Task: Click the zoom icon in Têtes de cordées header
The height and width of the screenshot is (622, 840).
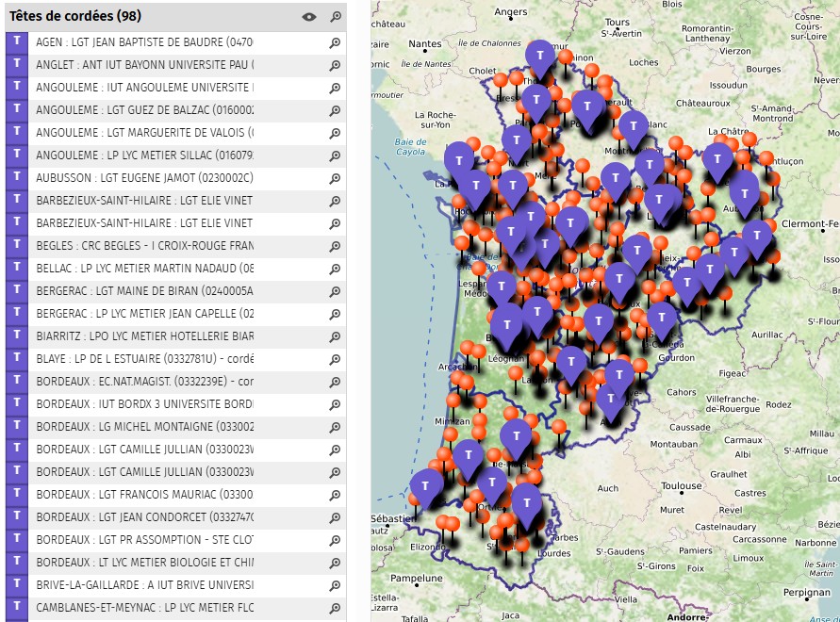Action: pos(335,16)
